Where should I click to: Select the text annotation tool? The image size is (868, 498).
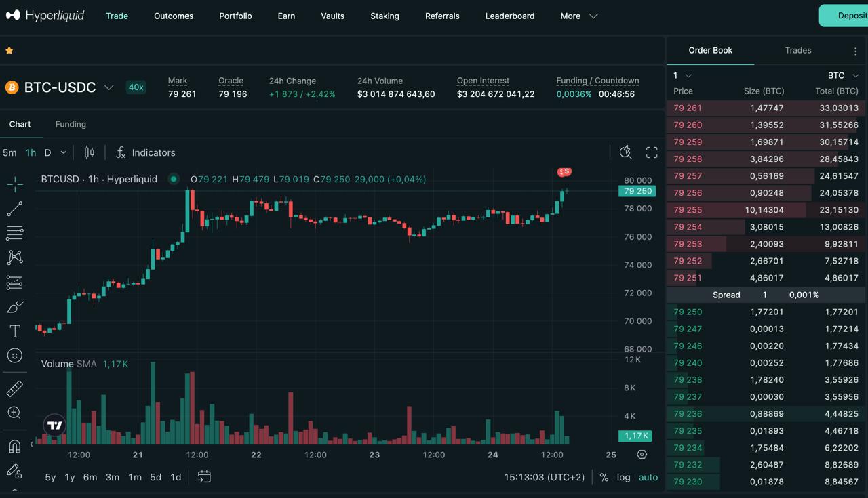(x=15, y=331)
